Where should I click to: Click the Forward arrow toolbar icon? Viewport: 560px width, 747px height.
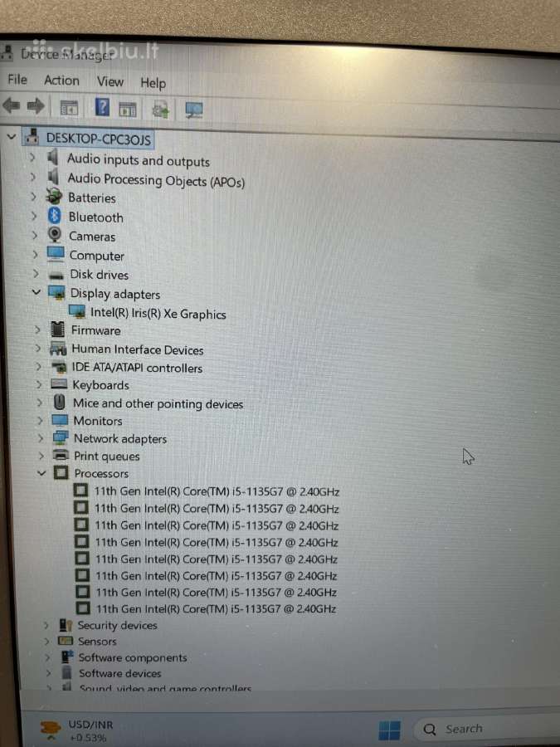point(36,105)
